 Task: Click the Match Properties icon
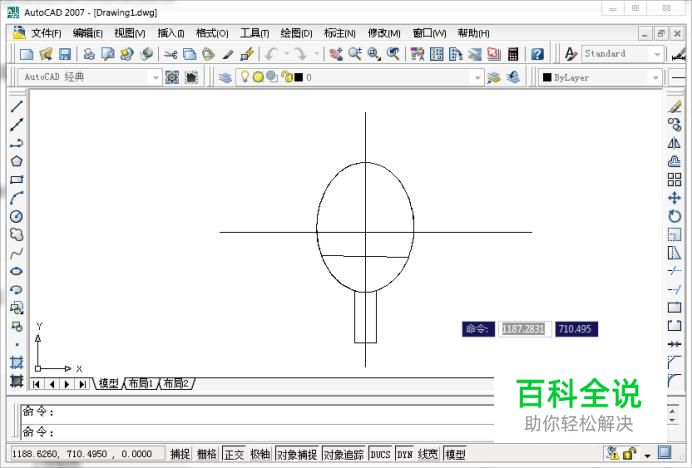[x=228, y=54]
